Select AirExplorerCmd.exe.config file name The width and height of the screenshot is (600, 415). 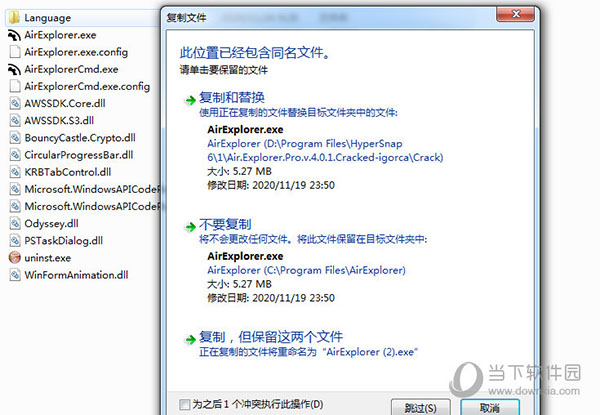click(x=87, y=86)
